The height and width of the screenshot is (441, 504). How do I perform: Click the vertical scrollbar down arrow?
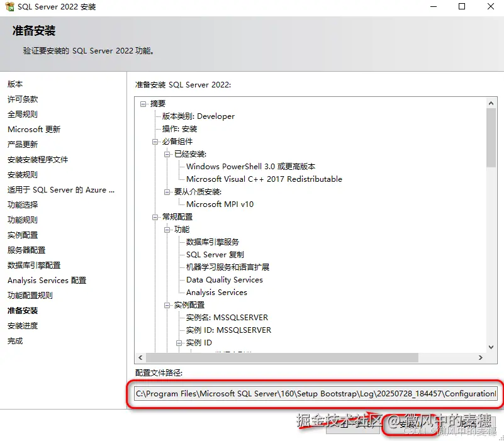click(491, 347)
